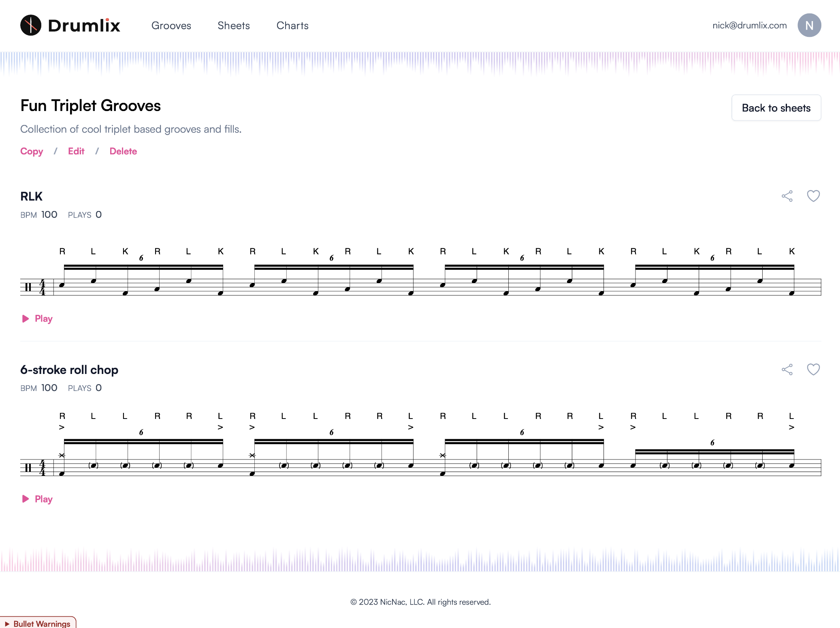Click the Drumlix clock/metronome logo
The width and height of the screenshot is (840, 628).
point(31,25)
